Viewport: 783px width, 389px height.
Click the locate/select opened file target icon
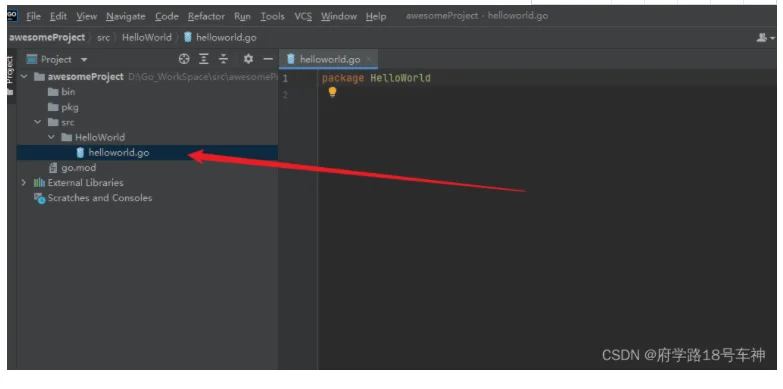click(184, 59)
